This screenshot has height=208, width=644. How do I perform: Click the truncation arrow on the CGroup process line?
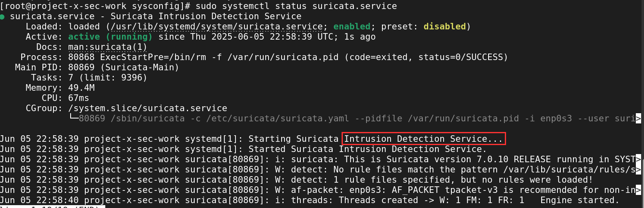639,119
